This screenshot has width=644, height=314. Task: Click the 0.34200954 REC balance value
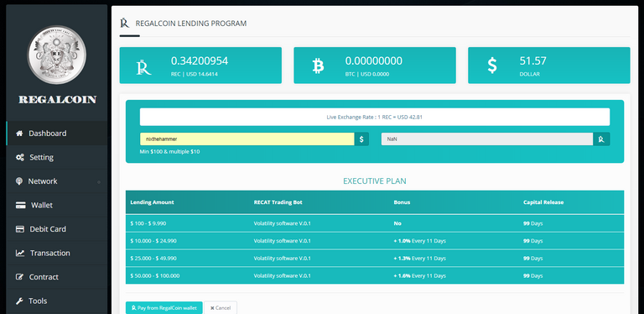[200, 60]
